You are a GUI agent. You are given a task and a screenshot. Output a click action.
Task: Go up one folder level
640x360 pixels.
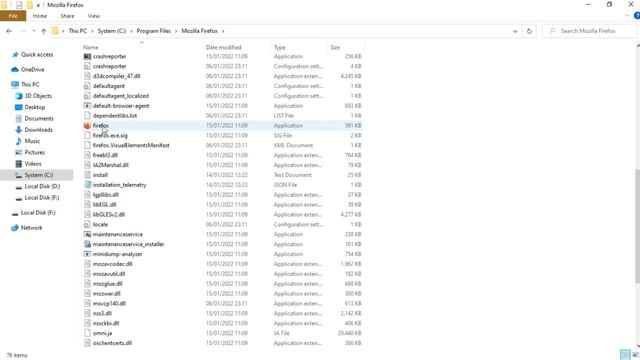point(44,31)
